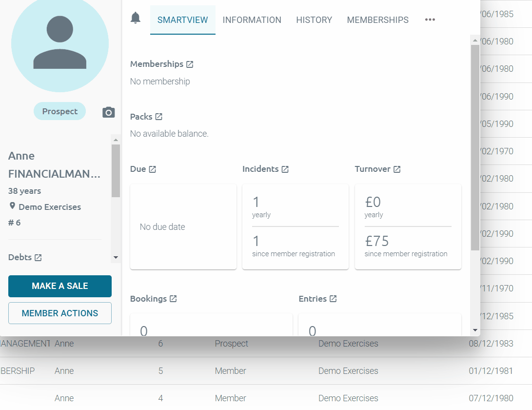Click the notification bell icon
Viewport: 532px width, 410px height.
click(136, 19)
